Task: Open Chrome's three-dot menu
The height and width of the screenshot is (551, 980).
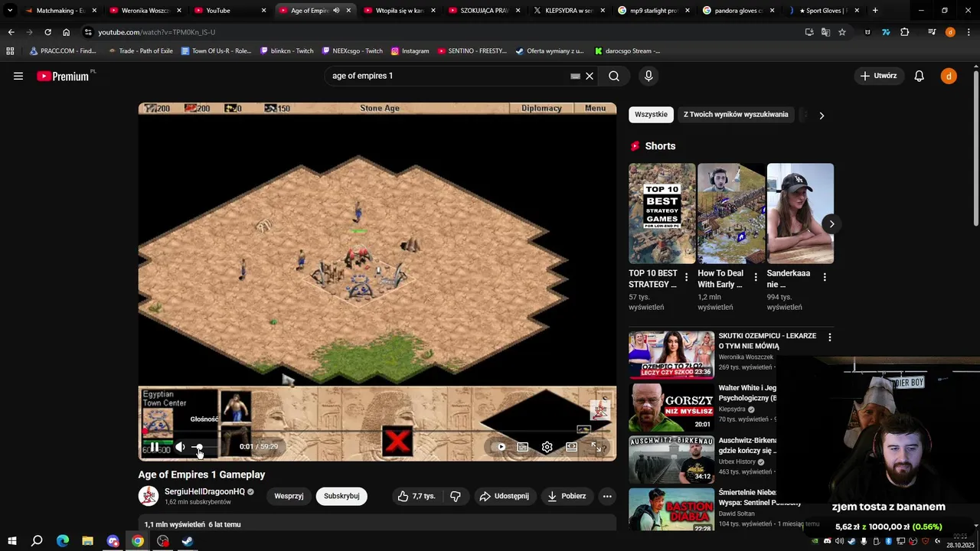Action: click(969, 32)
